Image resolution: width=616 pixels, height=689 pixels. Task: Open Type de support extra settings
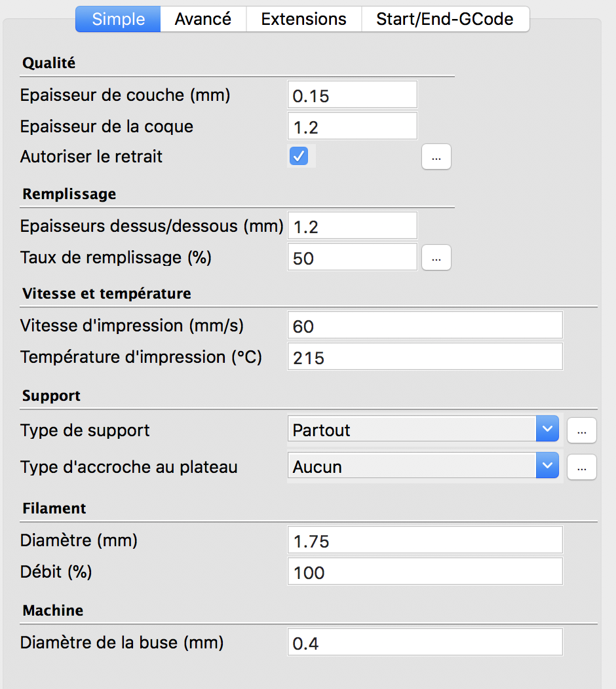(582, 430)
